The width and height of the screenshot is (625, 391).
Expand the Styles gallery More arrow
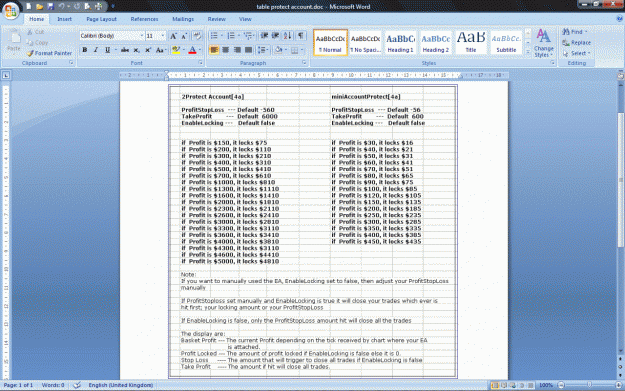(x=528, y=52)
